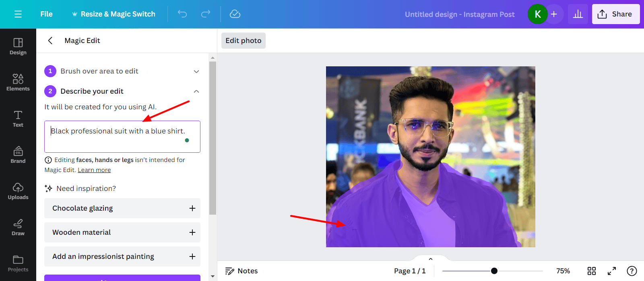Open the Uploads sidebar panel

coord(18,191)
